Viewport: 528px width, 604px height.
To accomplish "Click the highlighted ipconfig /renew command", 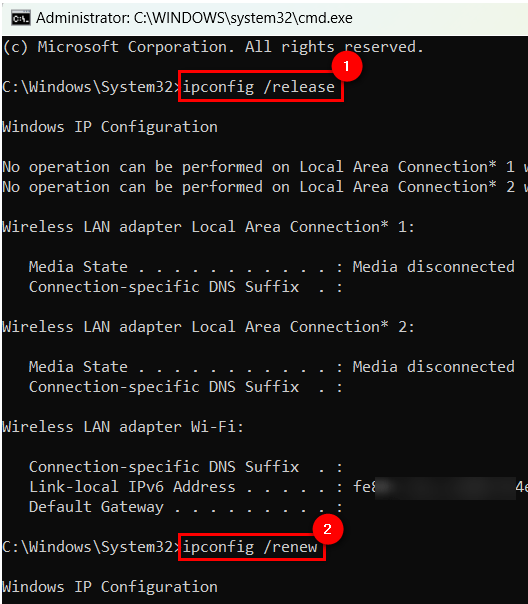I will [252, 547].
